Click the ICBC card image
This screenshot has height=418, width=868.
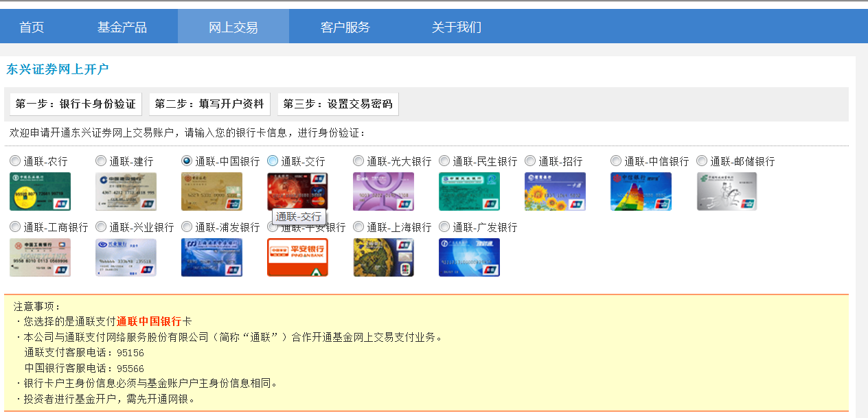point(40,257)
